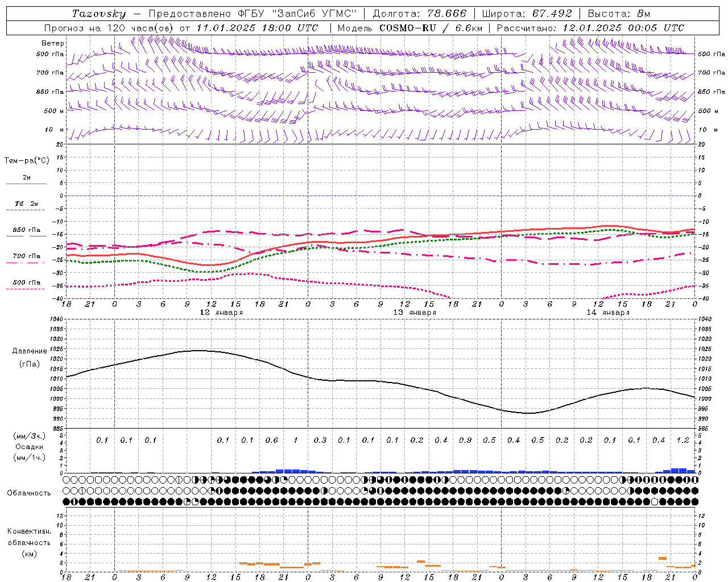Viewport: 728px width, 582px height.
Task: Click the 'Td 2м' dew point legend entry
Action: tap(26, 203)
